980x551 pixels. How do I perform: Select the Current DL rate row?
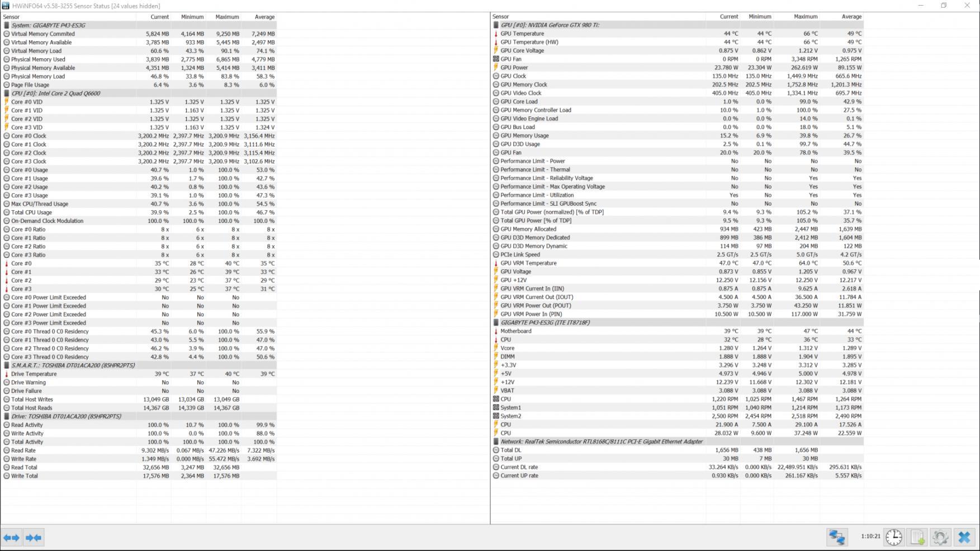(x=678, y=467)
